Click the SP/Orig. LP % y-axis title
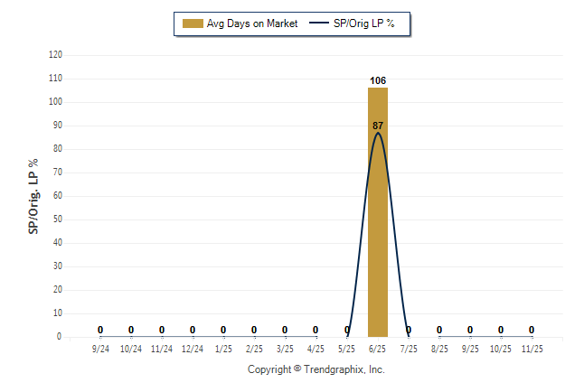This screenshot has height=392, width=584. point(33,196)
